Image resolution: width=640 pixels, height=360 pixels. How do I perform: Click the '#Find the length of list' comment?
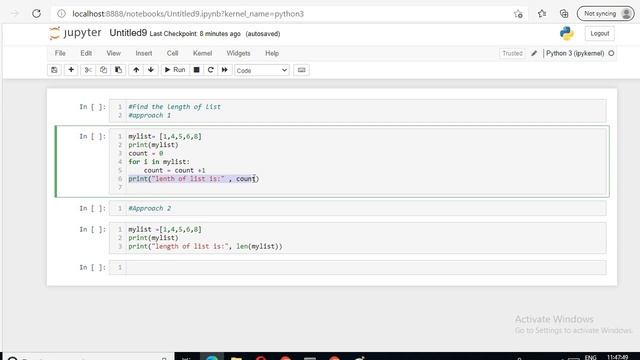point(174,107)
